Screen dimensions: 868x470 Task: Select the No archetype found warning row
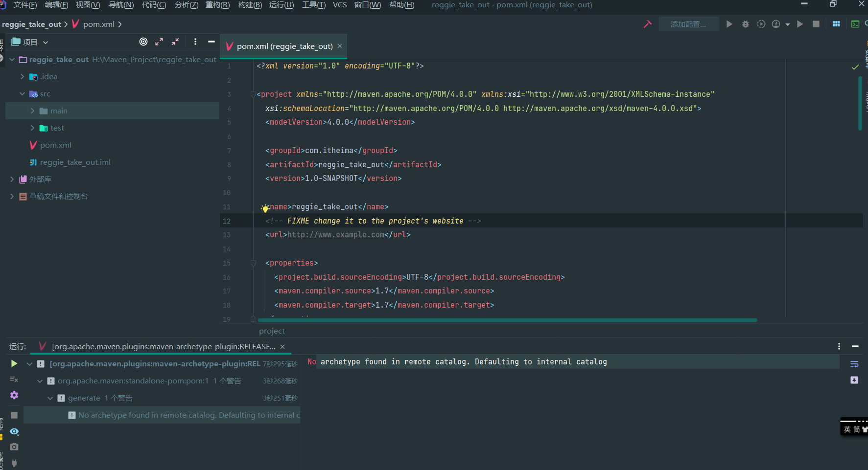(162, 415)
